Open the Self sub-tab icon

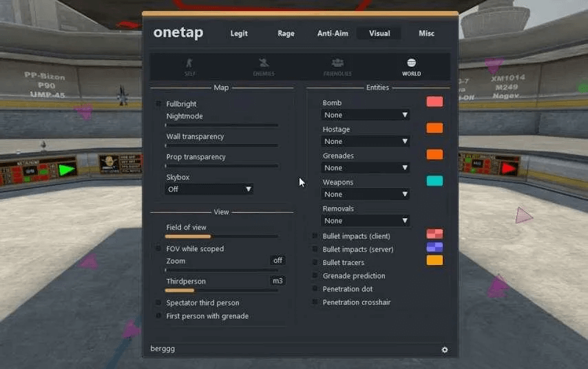(x=189, y=64)
